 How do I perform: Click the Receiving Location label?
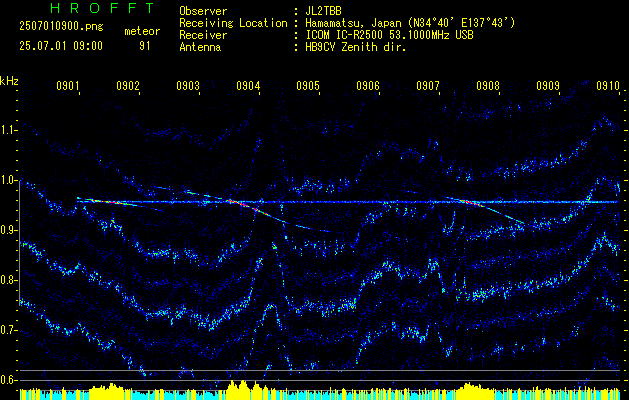(x=233, y=23)
